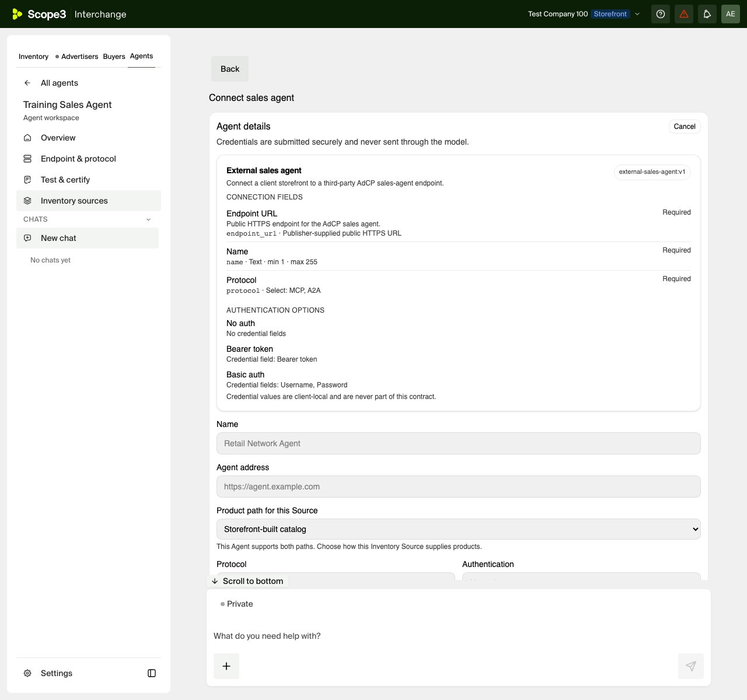Open the notifications bell icon
The width and height of the screenshot is (747, 700).
coord(707,14)
